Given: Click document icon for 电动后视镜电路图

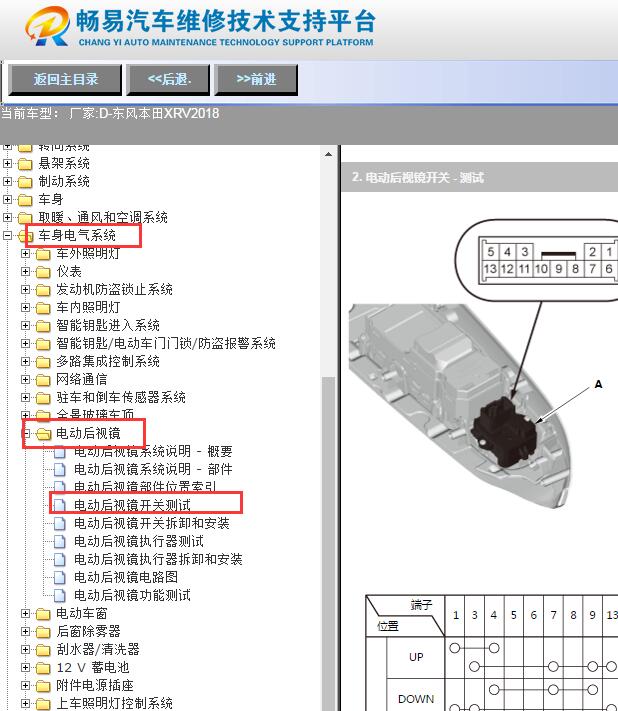Looking at the screenshot, I should coord(59,577).
